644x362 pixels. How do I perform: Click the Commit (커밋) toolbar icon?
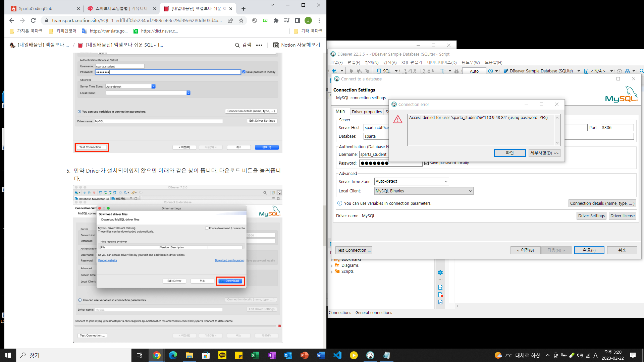pyautogui.click(x=409, y=71)
